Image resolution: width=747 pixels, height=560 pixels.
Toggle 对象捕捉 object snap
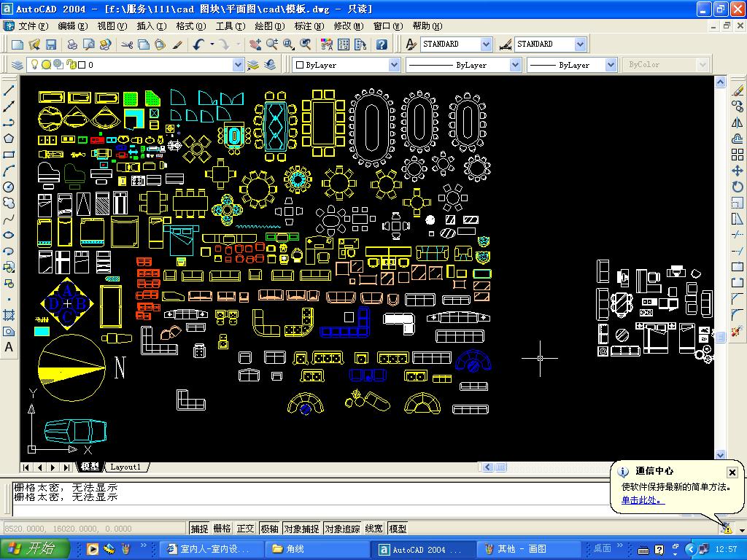[x=301, y=529]
